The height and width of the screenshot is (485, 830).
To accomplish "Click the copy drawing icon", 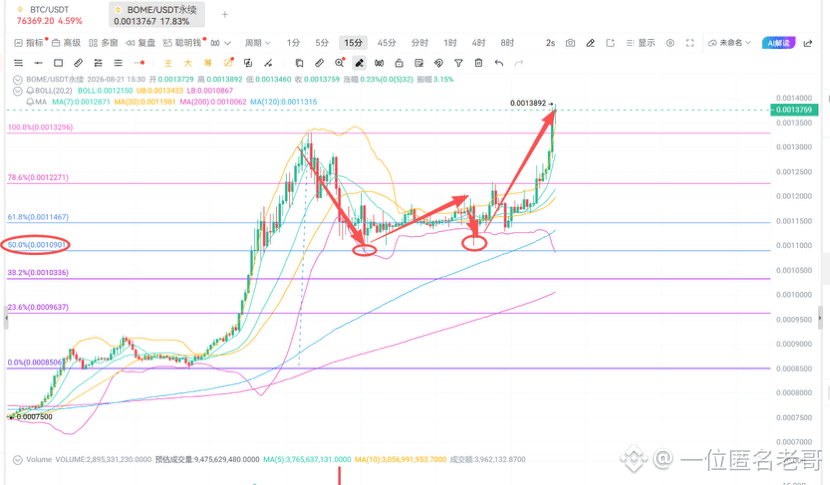I will coord(248,63).
